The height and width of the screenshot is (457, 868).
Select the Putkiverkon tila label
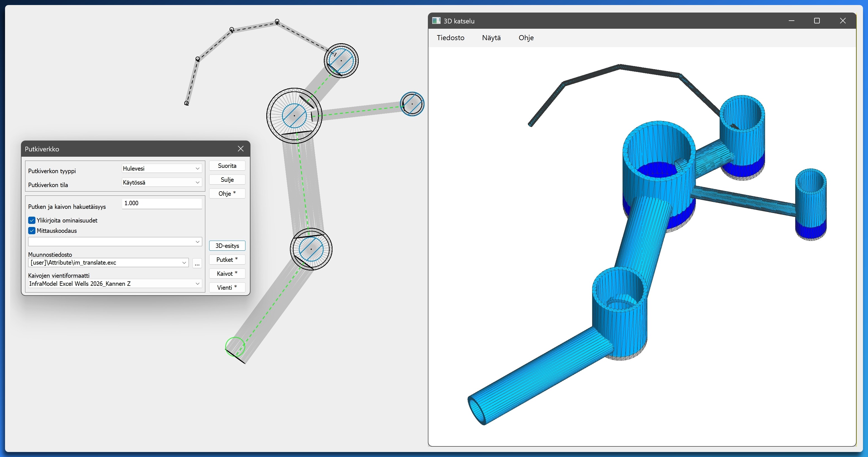coord(48,185)
